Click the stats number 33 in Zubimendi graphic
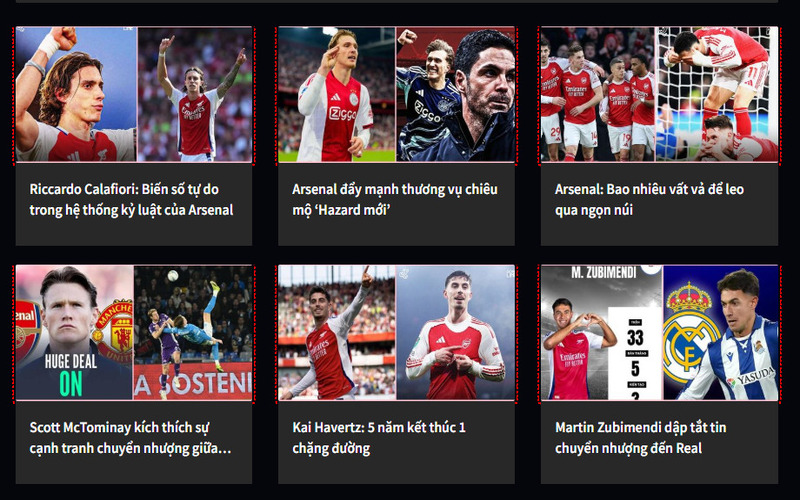Viewport: 800px width, 500px height. pos(635,338)
